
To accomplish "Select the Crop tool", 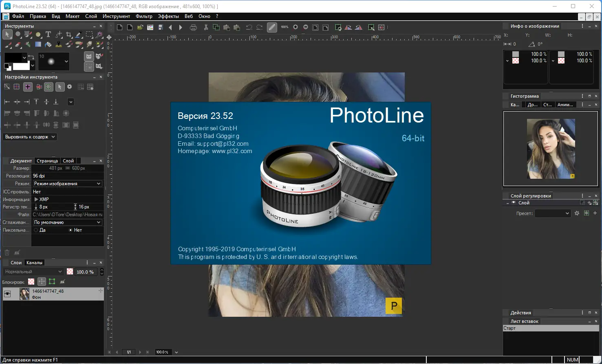I will (x=69, y=35).
